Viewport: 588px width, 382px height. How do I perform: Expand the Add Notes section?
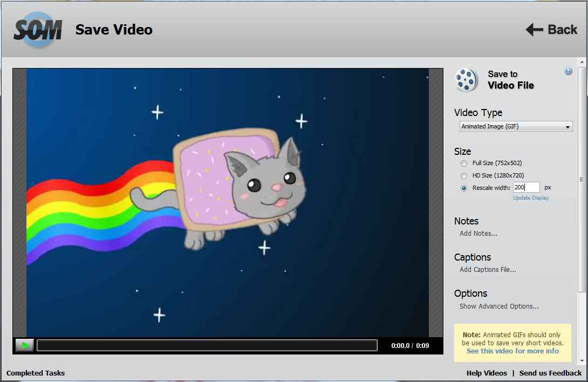(478, 234)
